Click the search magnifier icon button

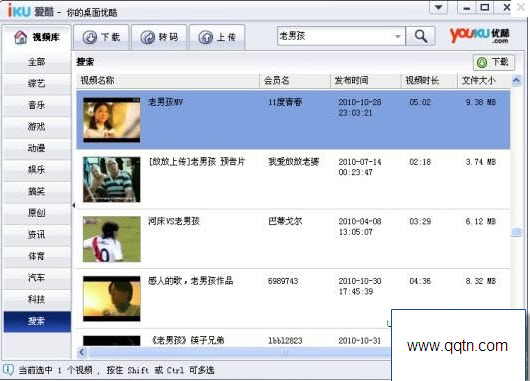point(420,36)
